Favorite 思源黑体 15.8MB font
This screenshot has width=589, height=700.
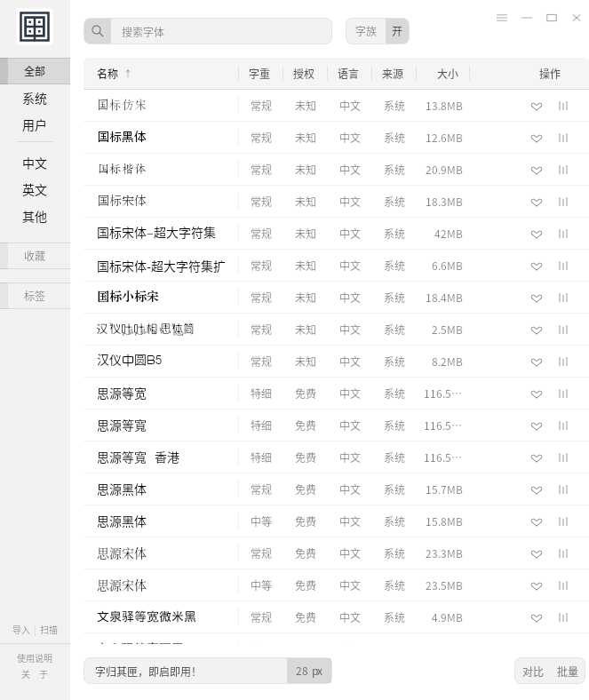point(537,522)
